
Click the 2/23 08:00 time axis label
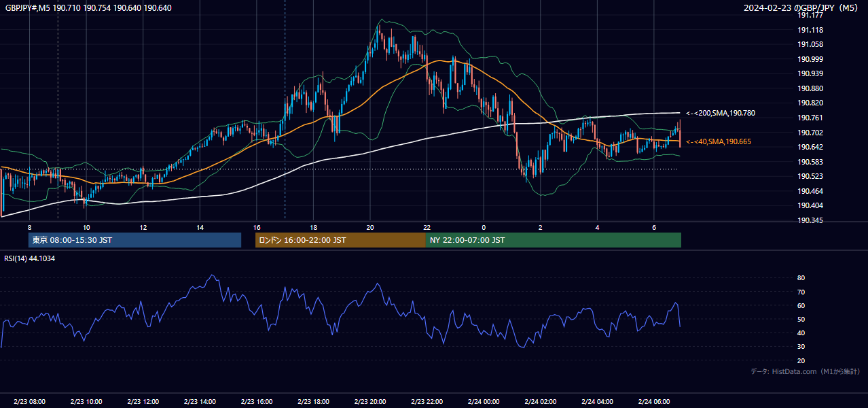click(29, 402)
